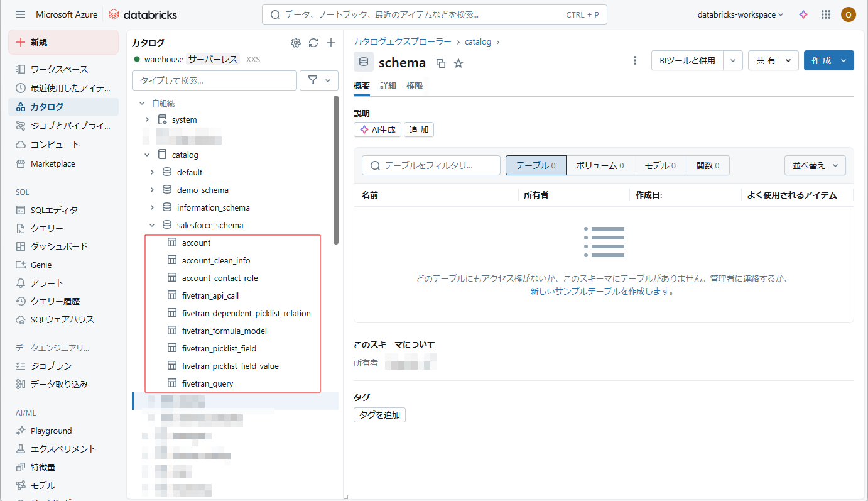
Task: Follow the 新しいサンプルテーブル link
Action: pos(602,292)
